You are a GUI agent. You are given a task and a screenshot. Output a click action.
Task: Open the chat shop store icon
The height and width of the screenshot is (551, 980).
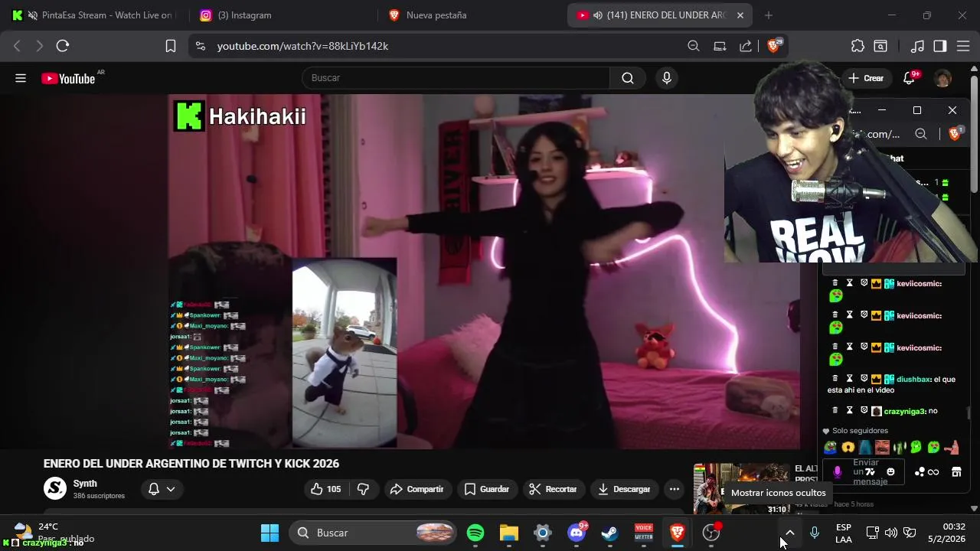point(956,472)
